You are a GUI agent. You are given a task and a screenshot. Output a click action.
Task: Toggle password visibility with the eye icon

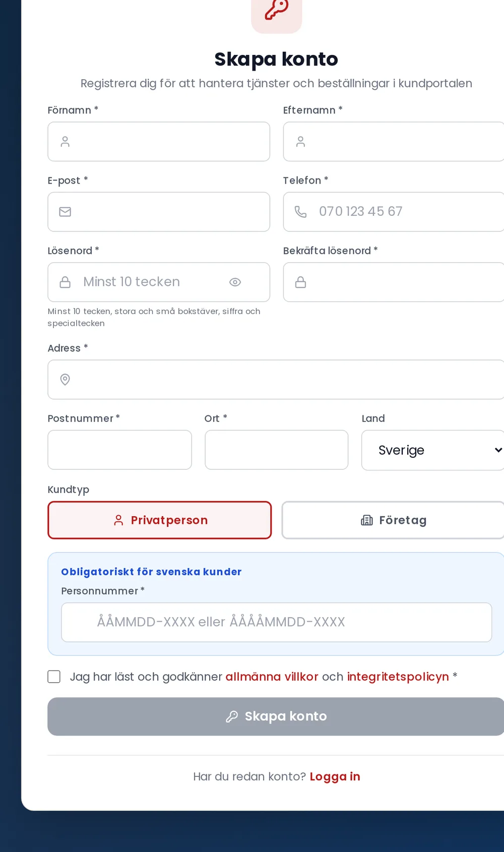click(235, 282)
